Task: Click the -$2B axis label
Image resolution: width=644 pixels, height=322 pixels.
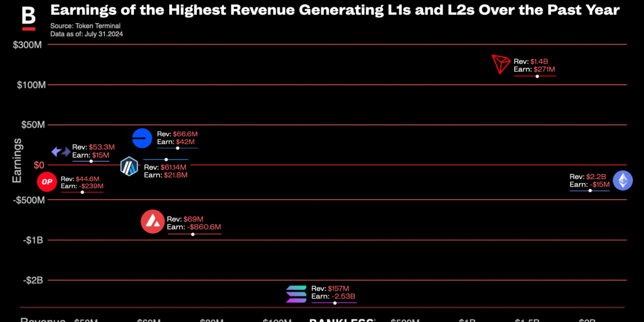Action: (x=33, y=280)
